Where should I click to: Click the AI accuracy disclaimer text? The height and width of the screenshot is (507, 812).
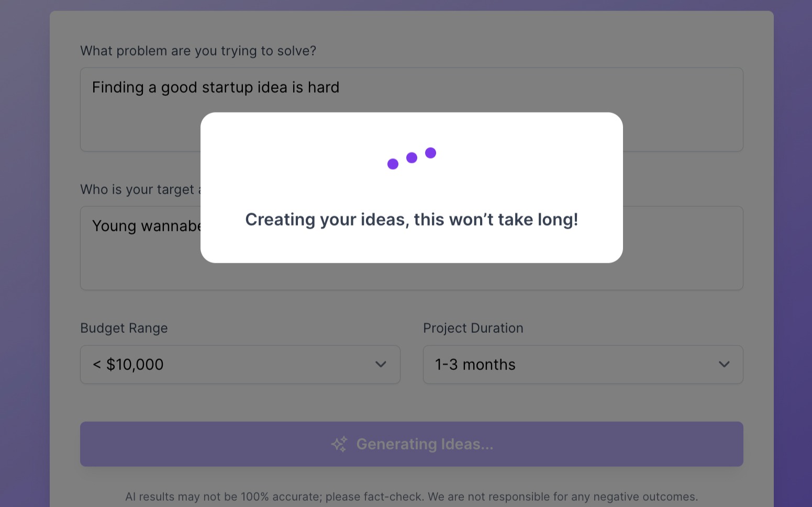pyautogui.click(x=411, y=496)
